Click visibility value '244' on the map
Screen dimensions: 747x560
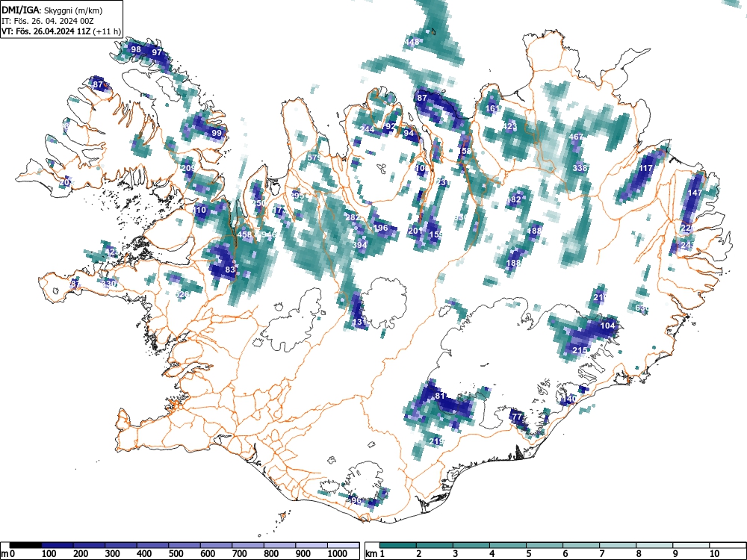point(367,129)
